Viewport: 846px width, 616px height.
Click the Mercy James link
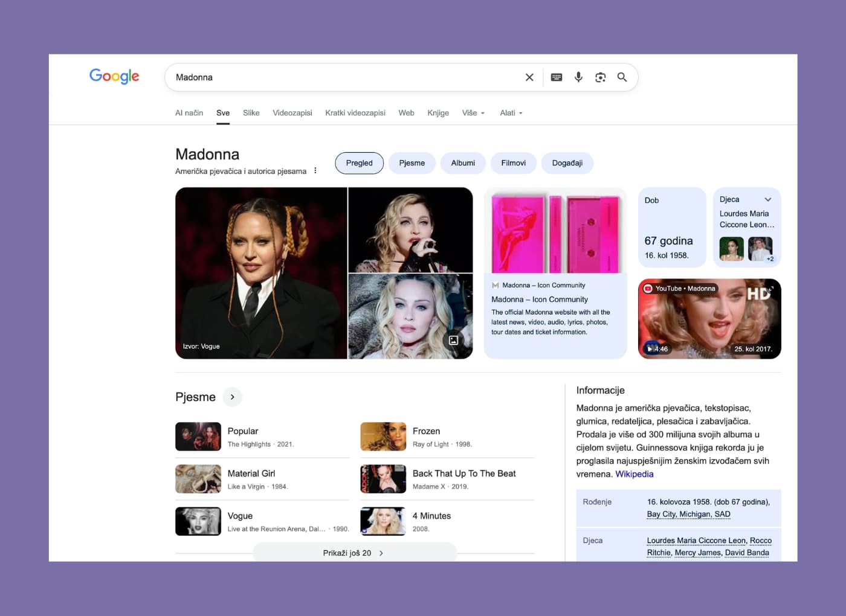698,553
